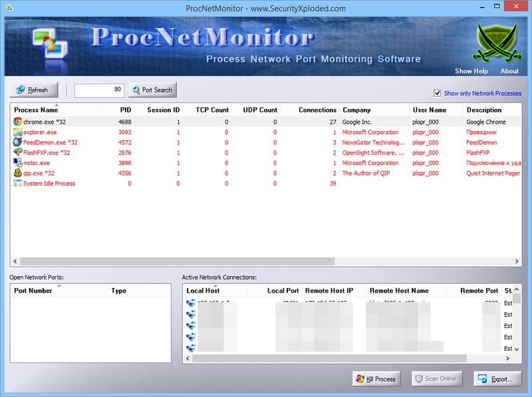Click the ProcNetMonitor app icon in title bar

coord(9,8)
